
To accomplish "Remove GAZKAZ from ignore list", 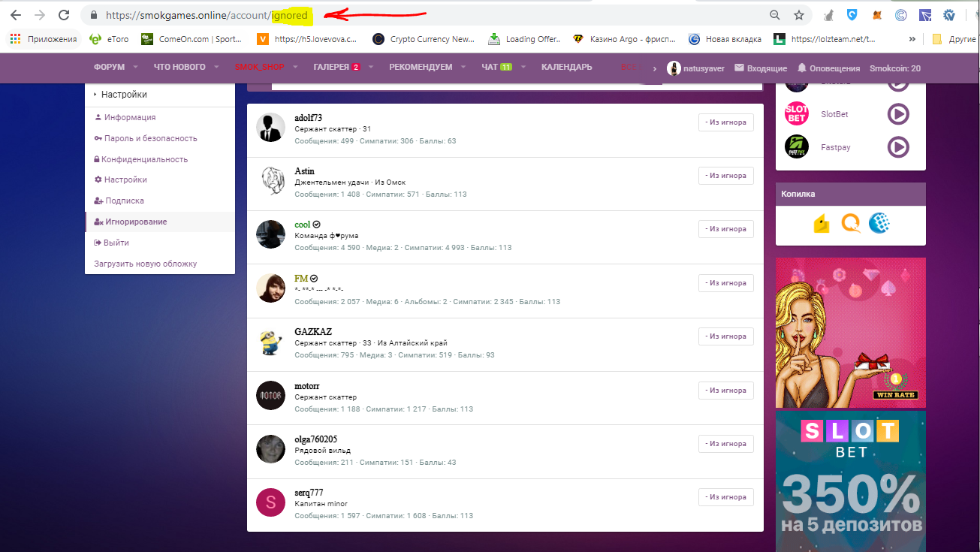I will [x=725, y=336].
